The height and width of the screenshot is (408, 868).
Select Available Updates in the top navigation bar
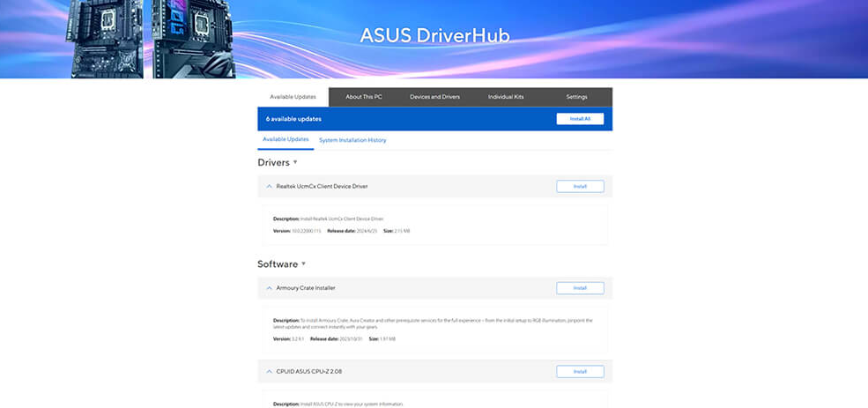coord(293,97)
